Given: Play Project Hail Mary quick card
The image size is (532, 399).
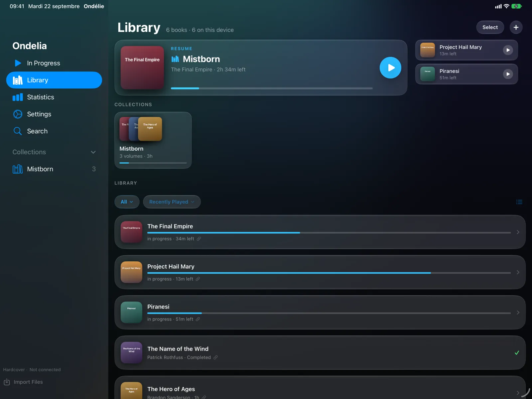Looking at the screenshot, I should (x=508, y=50).
